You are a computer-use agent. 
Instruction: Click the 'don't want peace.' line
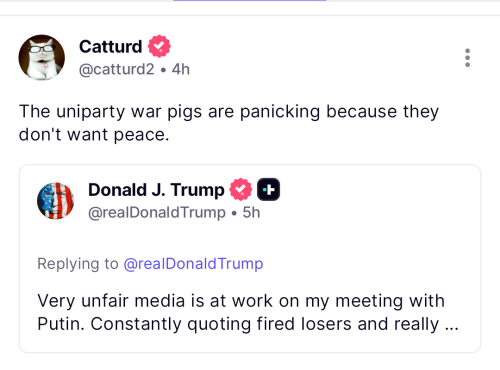click(x=94, y=135)
